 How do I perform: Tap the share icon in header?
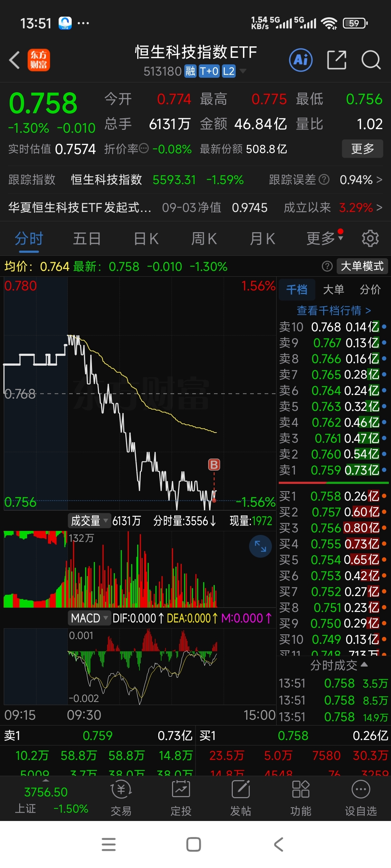[337, 60]
